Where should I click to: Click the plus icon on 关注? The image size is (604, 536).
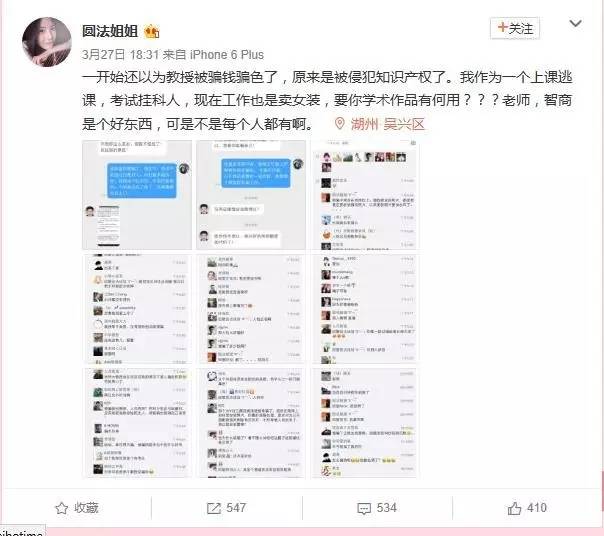[x=502, y=28]
